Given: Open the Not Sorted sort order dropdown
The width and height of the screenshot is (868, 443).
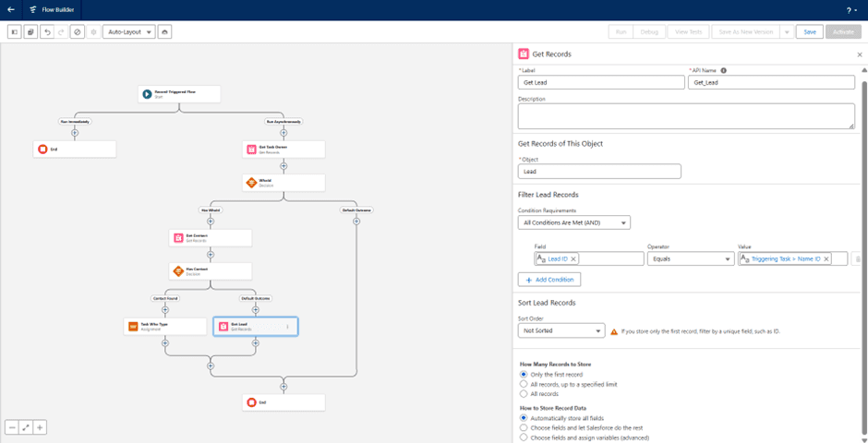Looking at the screenshot, I should (561, 330).
